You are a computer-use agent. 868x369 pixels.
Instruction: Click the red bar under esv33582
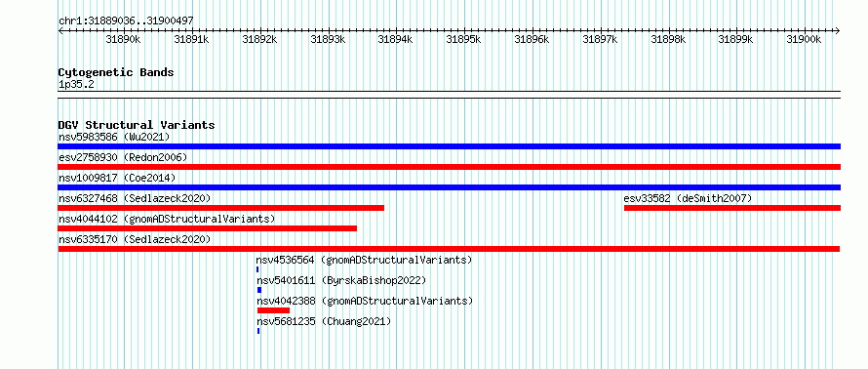pyautogui.click(x=731, y=208)
